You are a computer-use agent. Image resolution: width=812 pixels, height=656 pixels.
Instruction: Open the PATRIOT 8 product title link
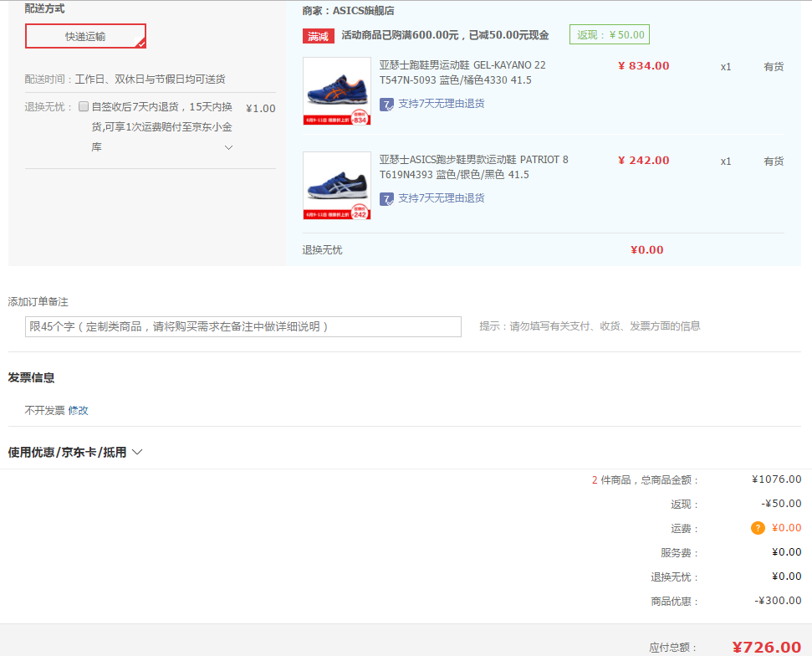[x=473, y=167]
